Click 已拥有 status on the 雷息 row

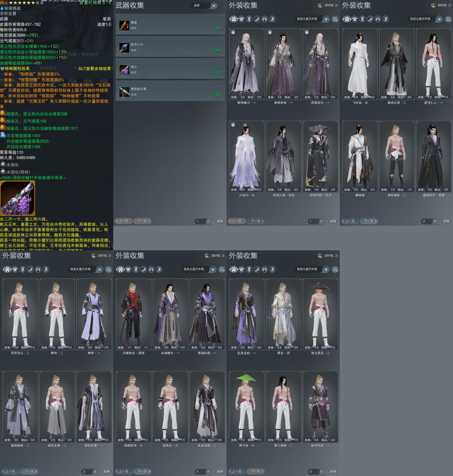(217, 28)
